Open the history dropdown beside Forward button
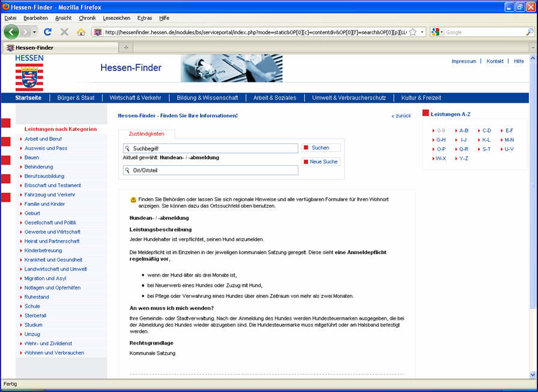The height and width of the screenshot is (392, 538). coord(34,32)
